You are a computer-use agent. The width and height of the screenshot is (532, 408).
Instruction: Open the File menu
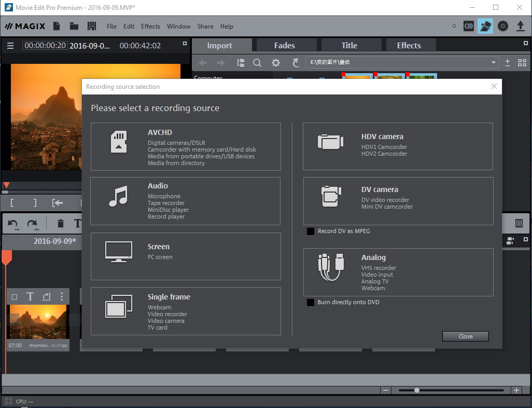(x=111, y=26)
